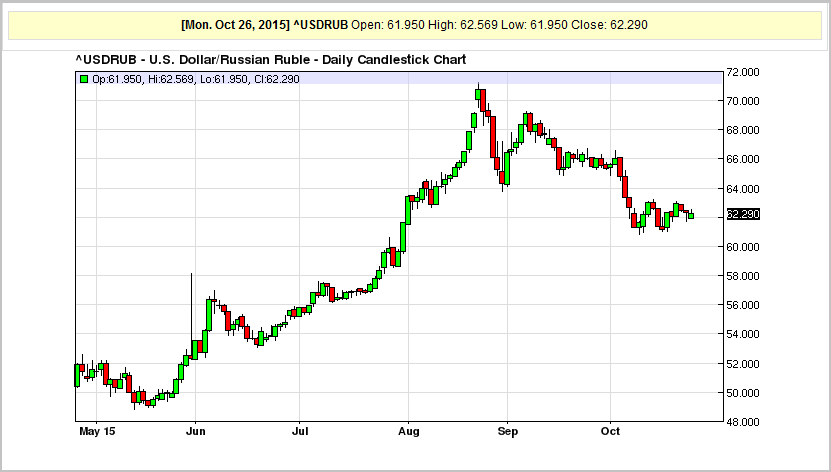Click the 70.000 y-axis label
The height and width of the screenshot is (472, 831).
pyautogui.click(x=742, y=101)
